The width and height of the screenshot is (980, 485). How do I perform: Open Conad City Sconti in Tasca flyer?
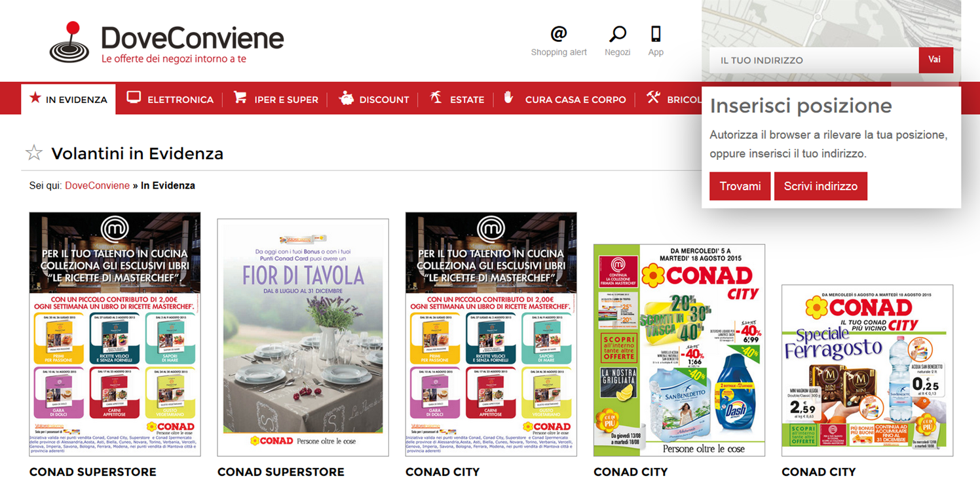click(x=679, y=350)
